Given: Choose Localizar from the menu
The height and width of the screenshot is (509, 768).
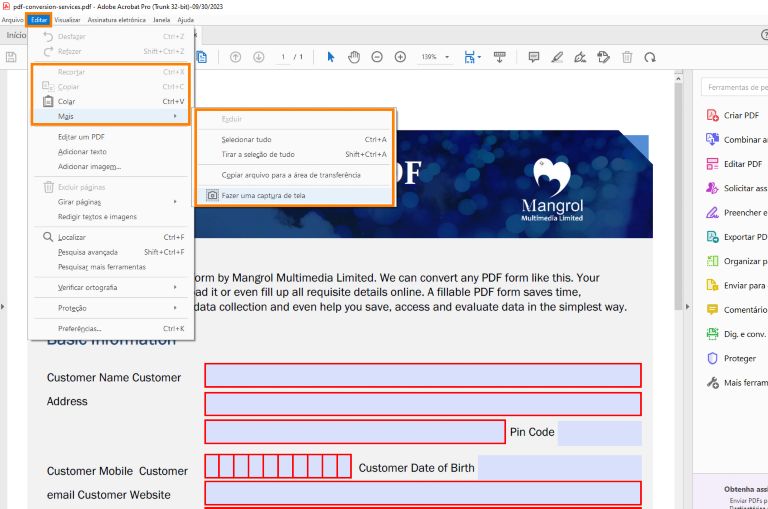Looking at the screenshot, I should pos(111,237).
